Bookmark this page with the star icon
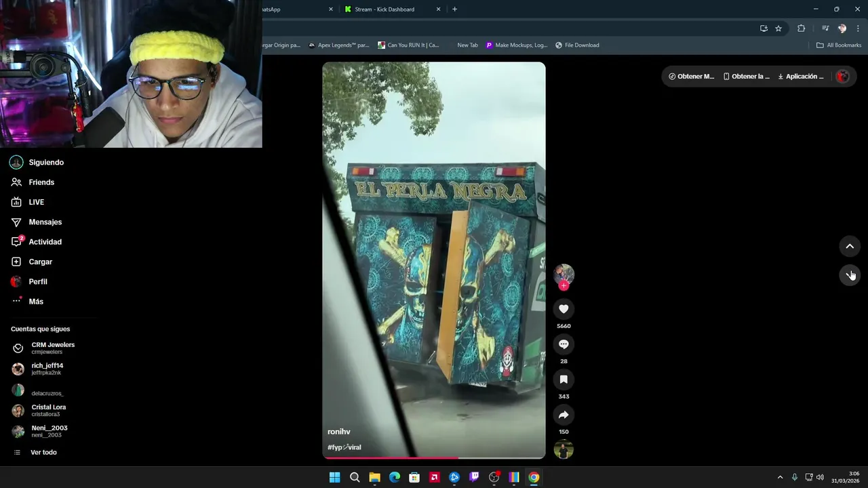Image resolution: width=868 pixels, height=488 pixels. (778, 28)
